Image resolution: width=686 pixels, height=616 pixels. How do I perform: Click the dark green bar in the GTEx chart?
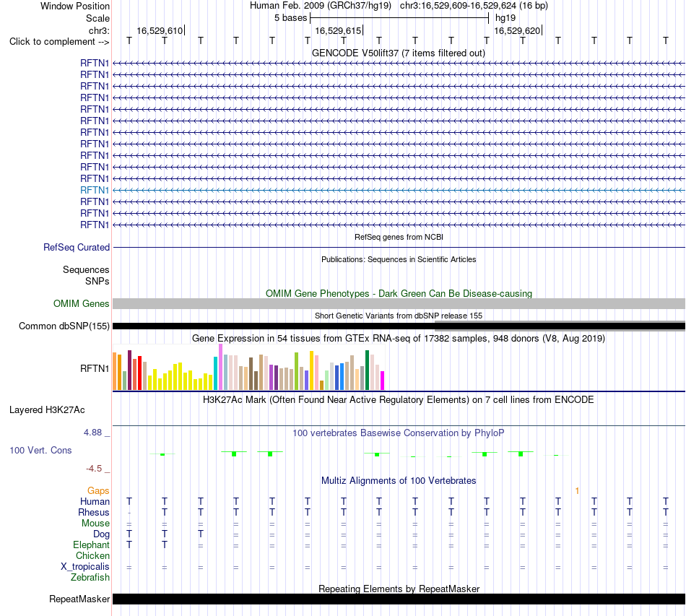(x=367, y=370)
